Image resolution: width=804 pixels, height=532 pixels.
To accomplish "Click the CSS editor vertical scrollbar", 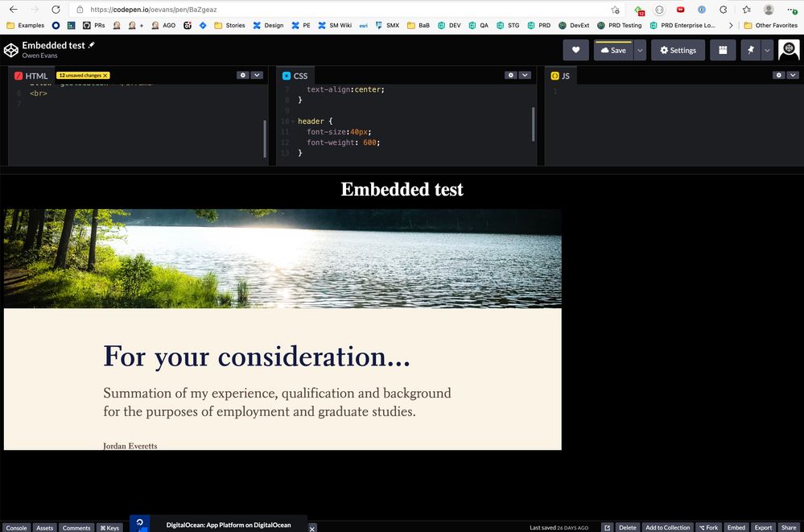I will (534, 124).
